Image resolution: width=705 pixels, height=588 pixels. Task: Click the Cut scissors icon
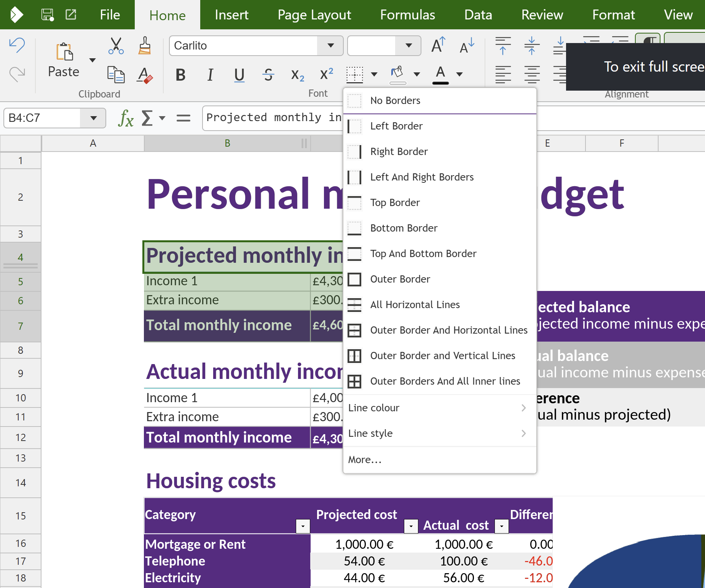pyautogui.click(x=116, y=46)
